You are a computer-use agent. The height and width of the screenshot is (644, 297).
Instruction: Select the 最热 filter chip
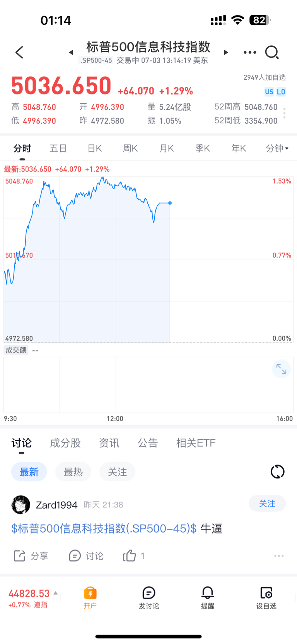click(73, 472)
